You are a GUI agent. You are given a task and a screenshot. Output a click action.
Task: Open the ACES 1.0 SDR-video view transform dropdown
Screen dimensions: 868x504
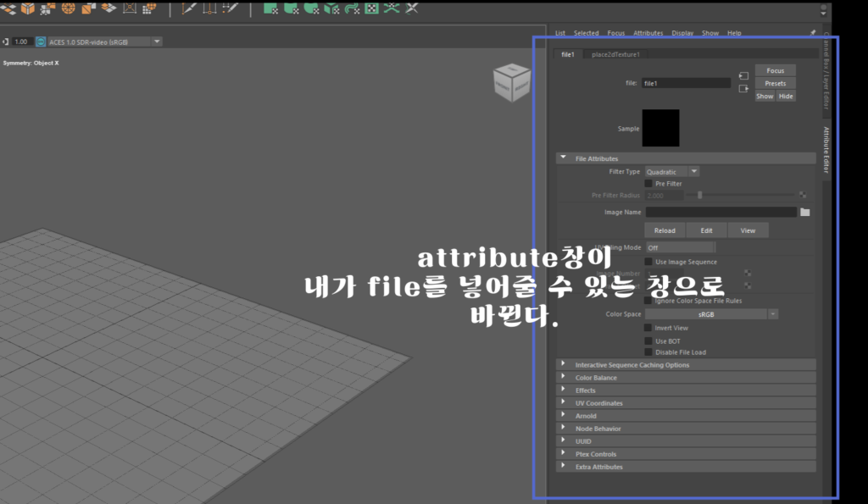click(104, 42)
